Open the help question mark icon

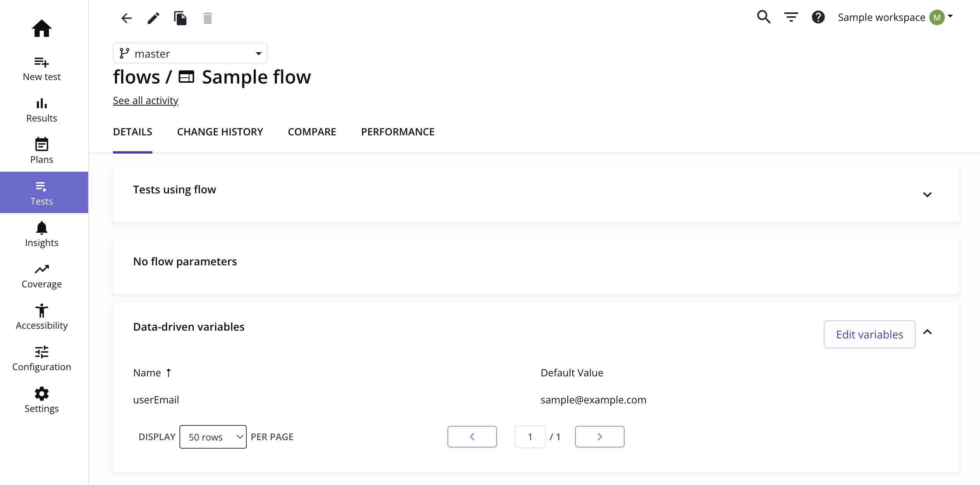click(x=818, y=17)
